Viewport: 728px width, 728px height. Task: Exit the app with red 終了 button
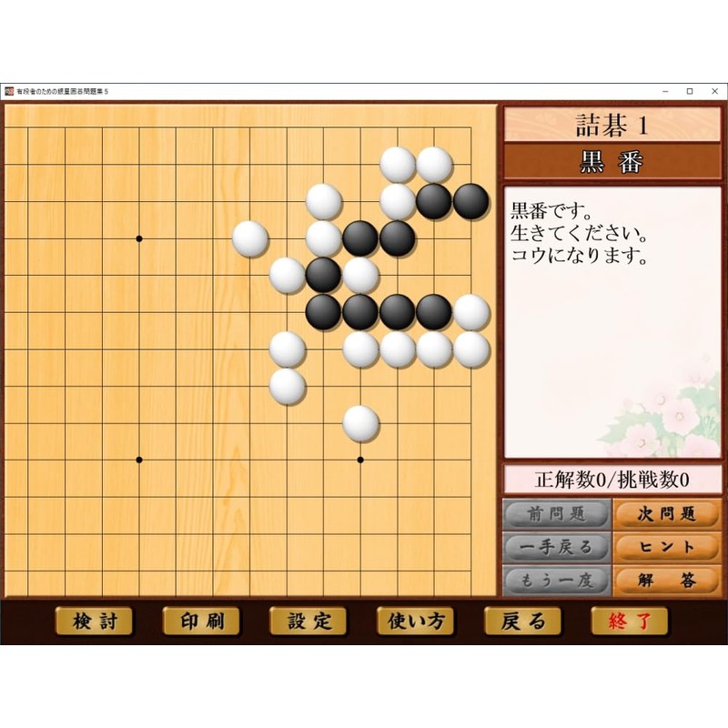629,621
